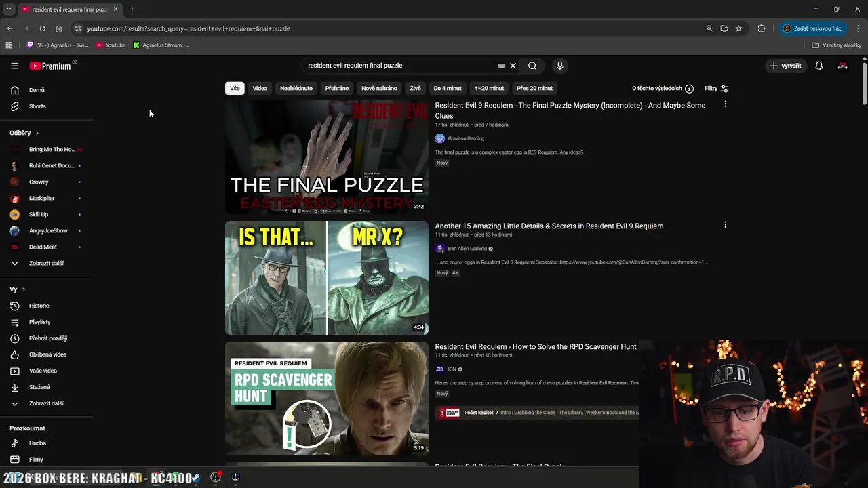The image size is (868, 488).
Task: Bookmark the page with the star icon
Action: tap(738, 28)
